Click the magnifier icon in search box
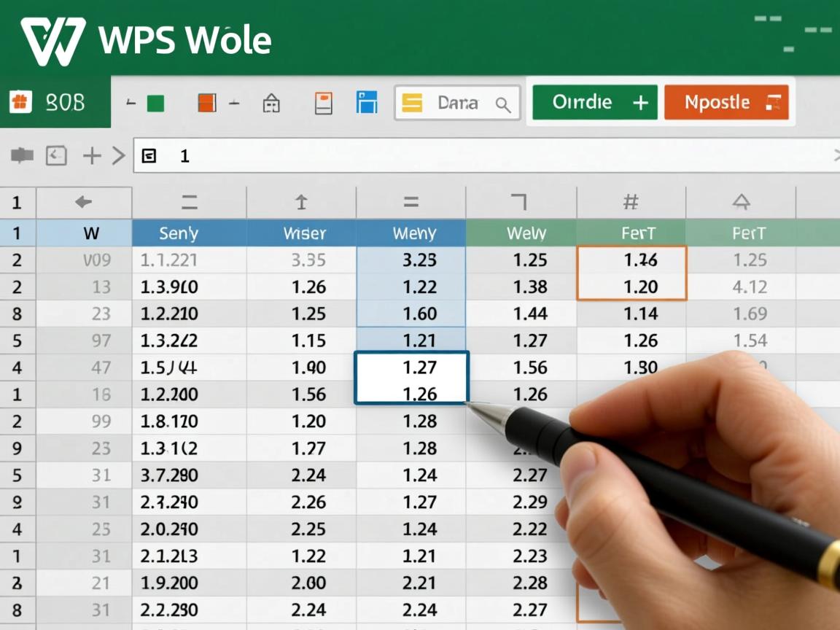 (x=503, y=104)
